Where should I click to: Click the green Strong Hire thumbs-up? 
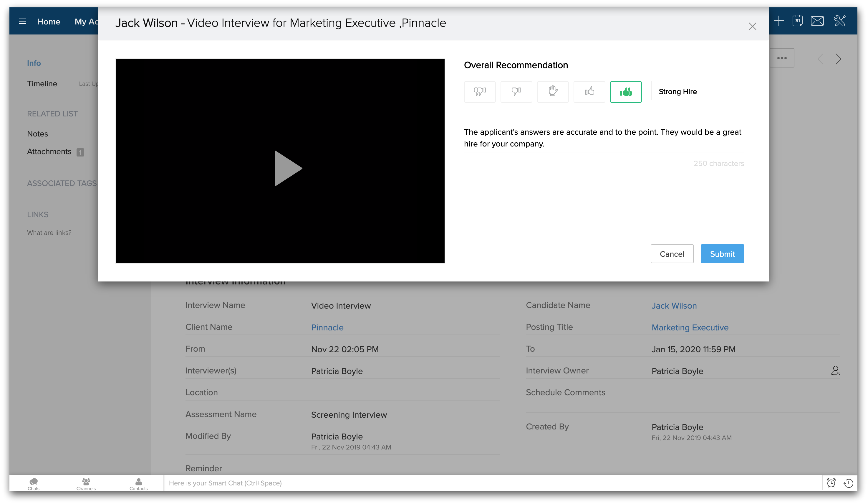(625, 92)
